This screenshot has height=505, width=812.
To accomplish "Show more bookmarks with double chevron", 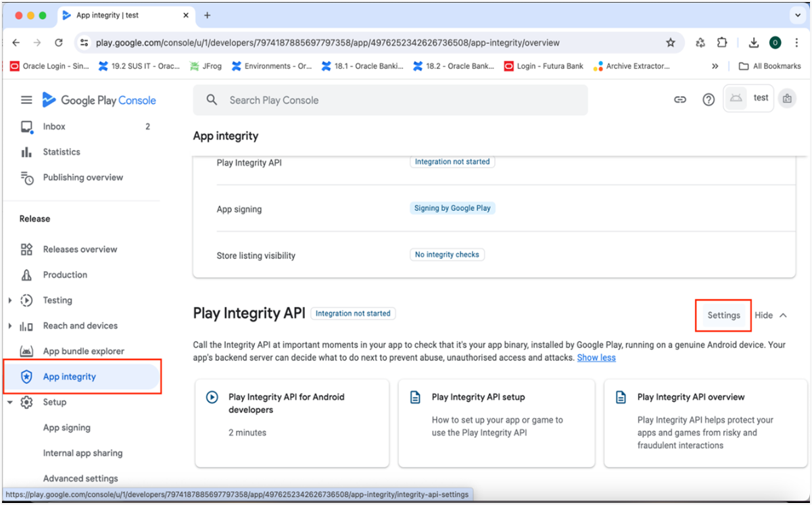I will 715,66.
